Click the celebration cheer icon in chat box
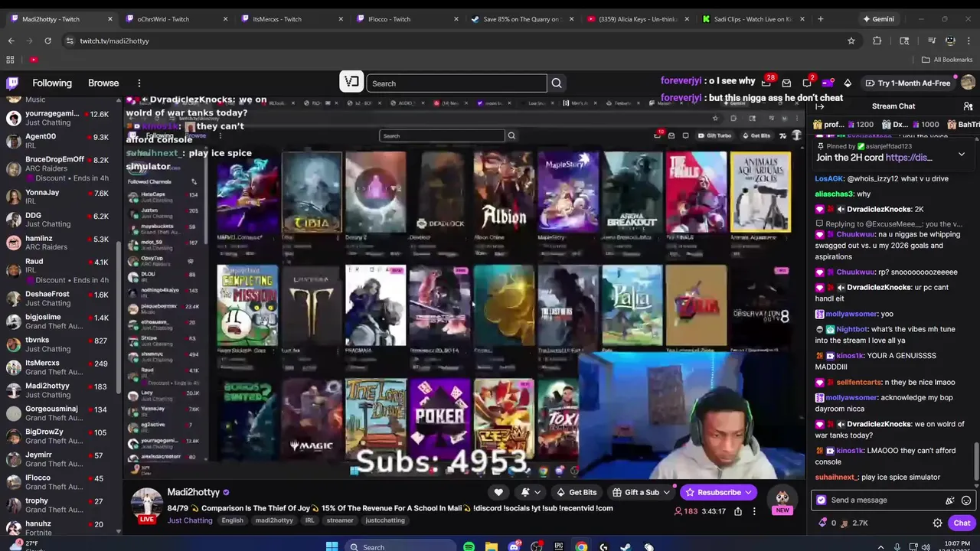The height and width of the screenshot is (551, 980). pos(950,500)
